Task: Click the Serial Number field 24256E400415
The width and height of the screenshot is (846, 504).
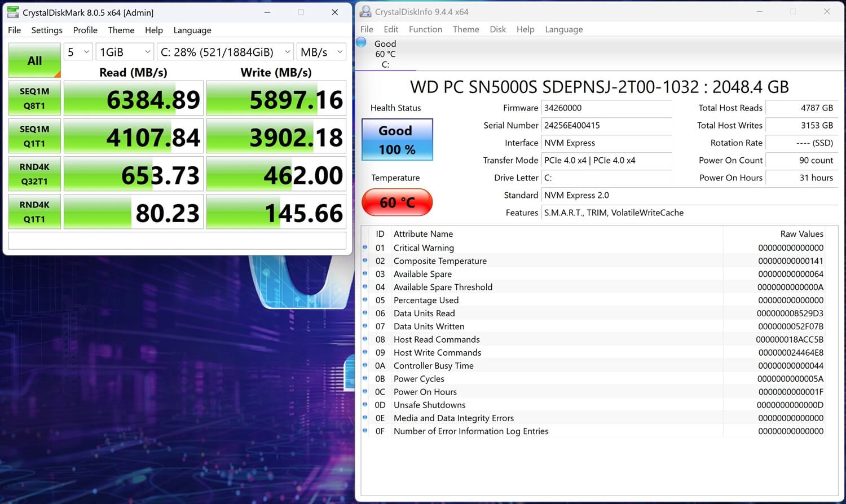Action: coord(606,125)
